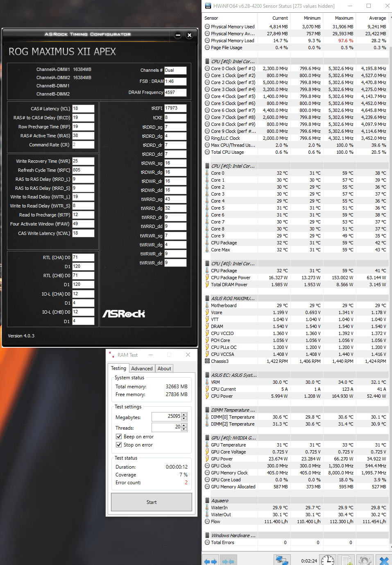The height and width of the screenshot is (565, 392).
Task: Click the Aquaero section header icon
Action: 207,501
